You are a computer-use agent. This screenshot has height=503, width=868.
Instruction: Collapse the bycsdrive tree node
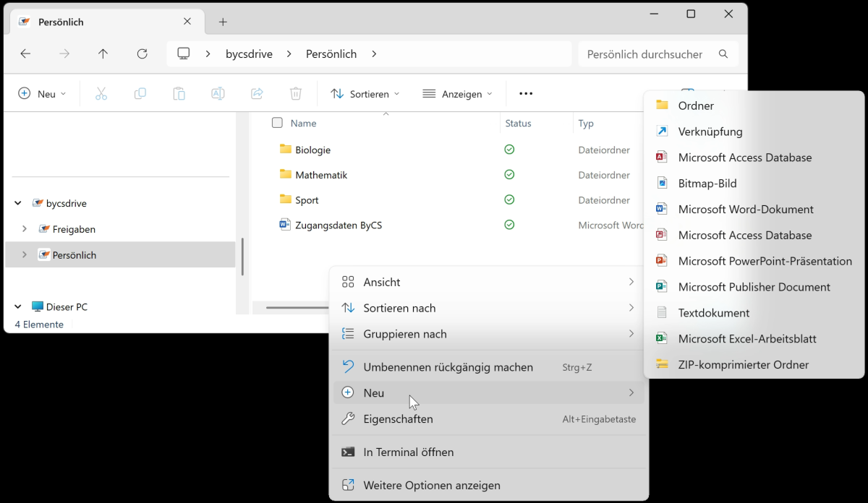pyautogui.click(x=17, y=204)
